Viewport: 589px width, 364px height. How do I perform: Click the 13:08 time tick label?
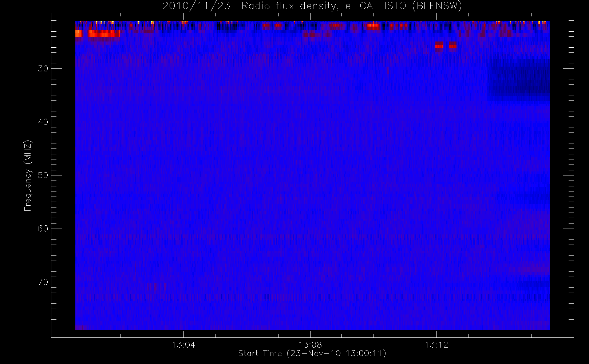click(x=310, y=345)
